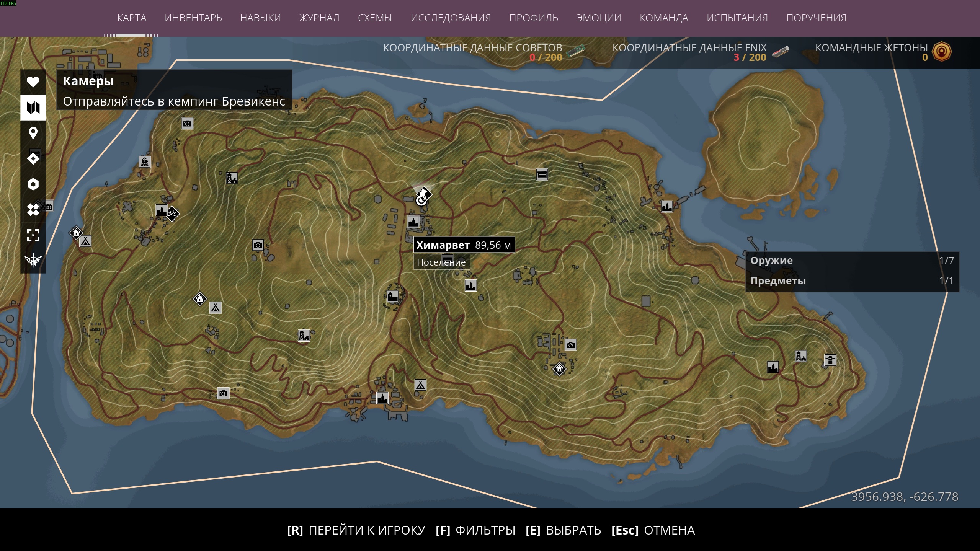Click the lighthouse marker on the southeast coast
Viewport: 980px width, 551px height.
[x=830, y=360]
